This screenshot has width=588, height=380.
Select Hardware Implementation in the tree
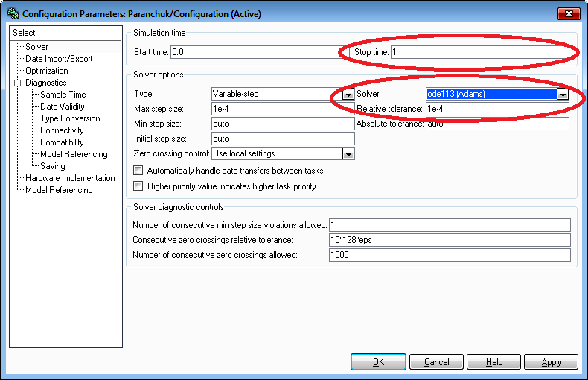(70, 178)
